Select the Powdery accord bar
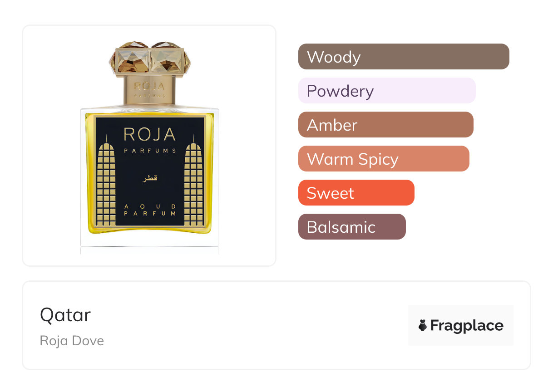 (x=386, y=91)
